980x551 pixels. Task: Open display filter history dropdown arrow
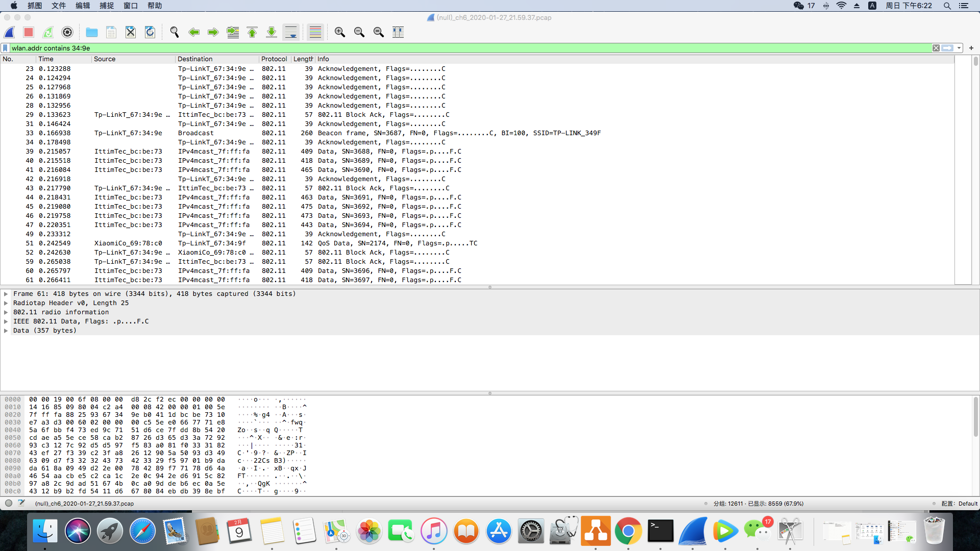[960, 48]
